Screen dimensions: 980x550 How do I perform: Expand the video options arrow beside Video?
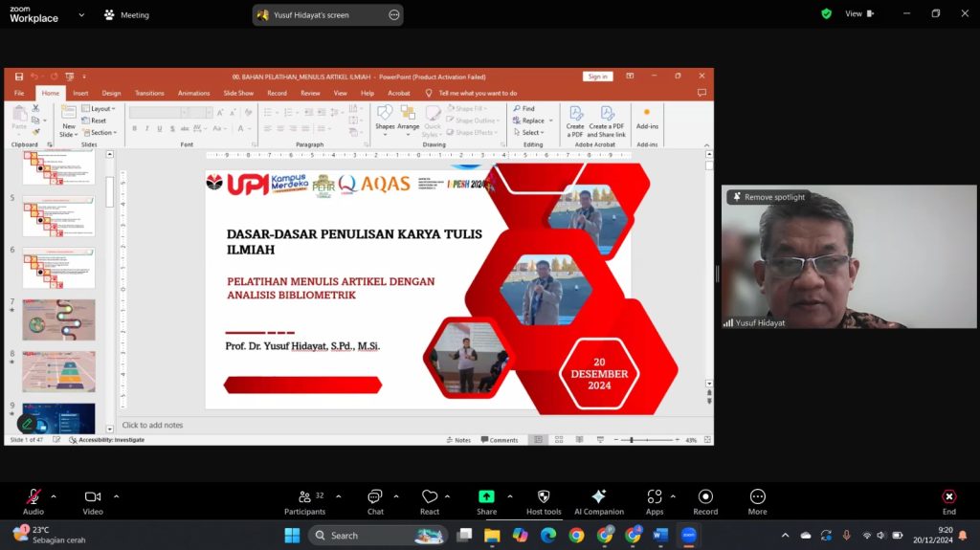tap(116, 496)
